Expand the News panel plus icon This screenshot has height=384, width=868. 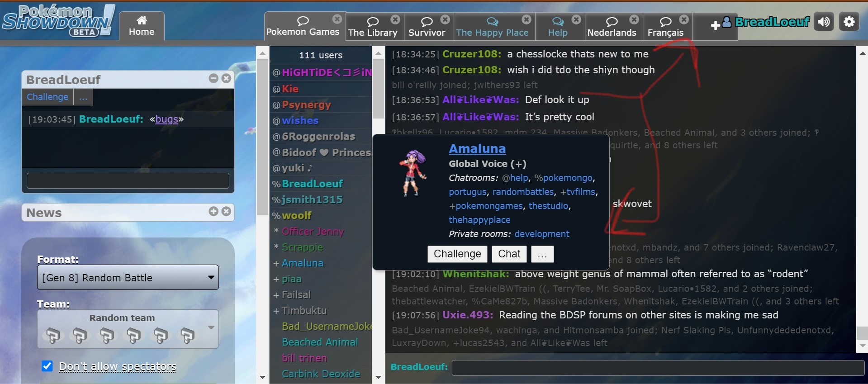click(x=213, y=211)
